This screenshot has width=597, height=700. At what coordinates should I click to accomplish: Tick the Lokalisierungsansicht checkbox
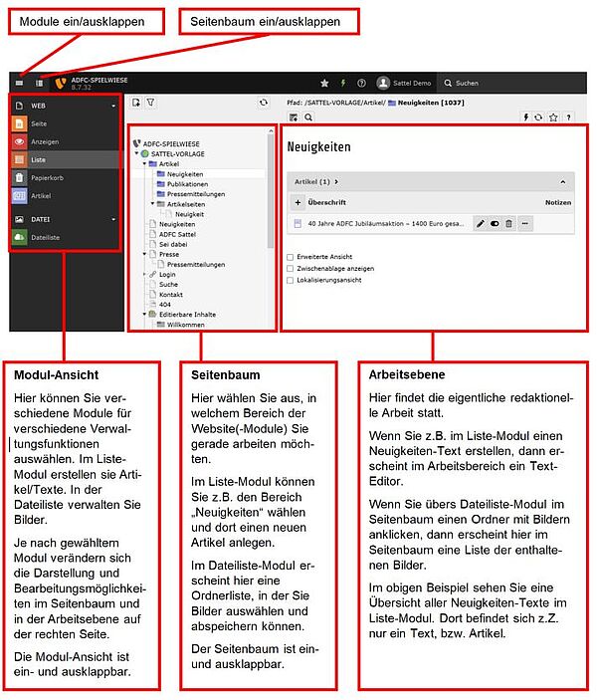[x=291, y=280]
